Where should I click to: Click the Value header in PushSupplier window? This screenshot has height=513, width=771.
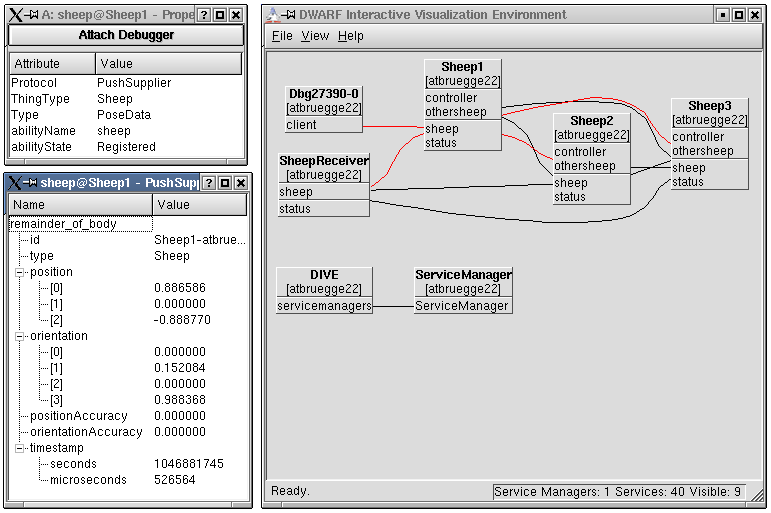pos(200,205)
